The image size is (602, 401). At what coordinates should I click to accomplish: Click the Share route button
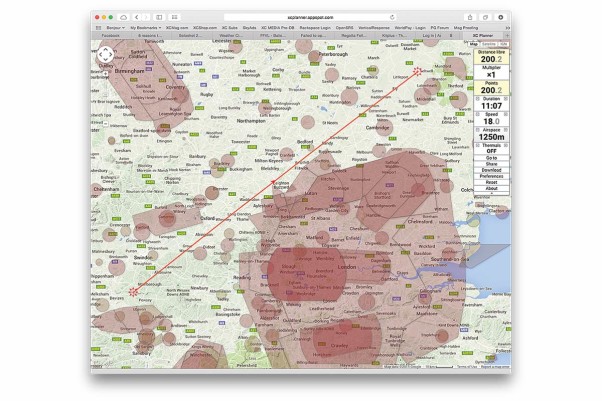(491, 164)
